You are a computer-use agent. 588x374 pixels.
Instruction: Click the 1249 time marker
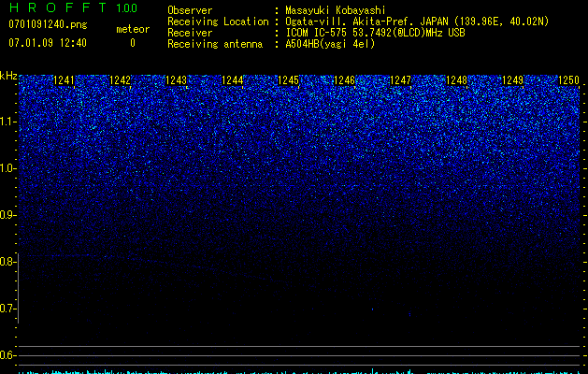[x=512, y=80]
